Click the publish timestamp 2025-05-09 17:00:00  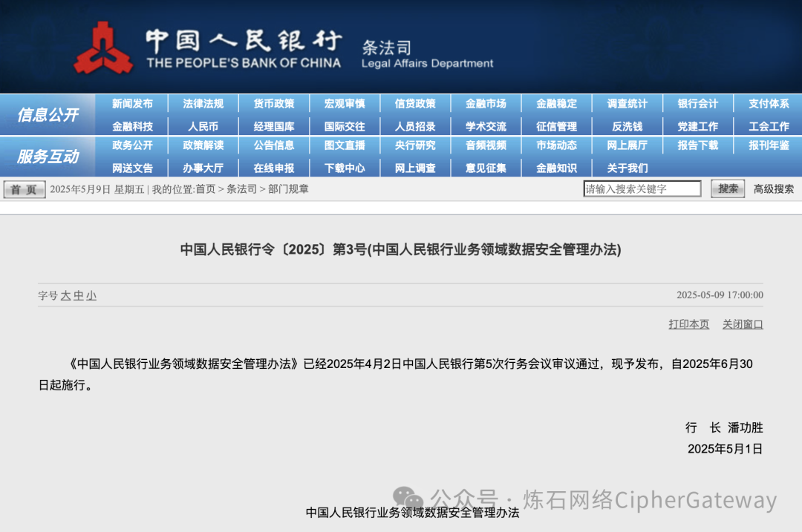(x=720, y=295)
